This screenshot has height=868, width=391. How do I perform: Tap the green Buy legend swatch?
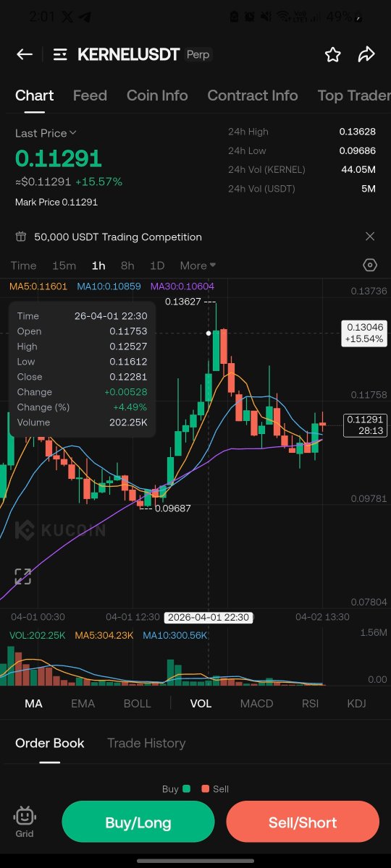pyautogui.click(x=187, y=788)
